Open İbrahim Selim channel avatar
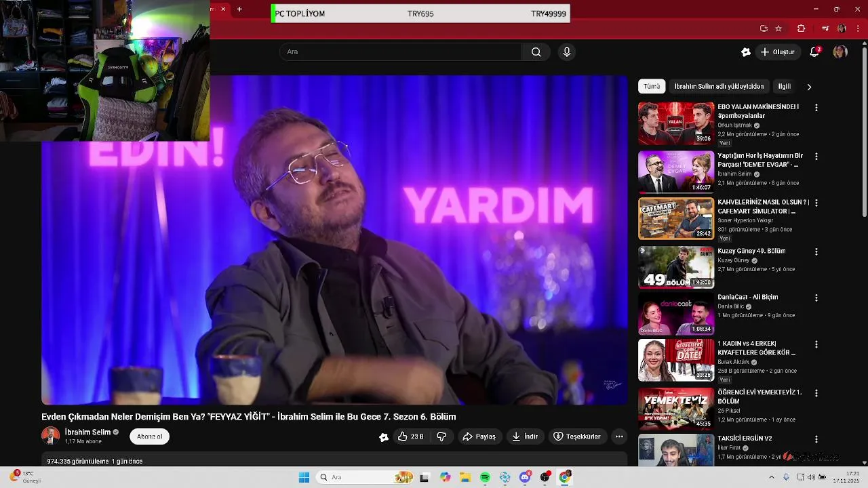This screenshot has height=488, width=868. (50, 436)
